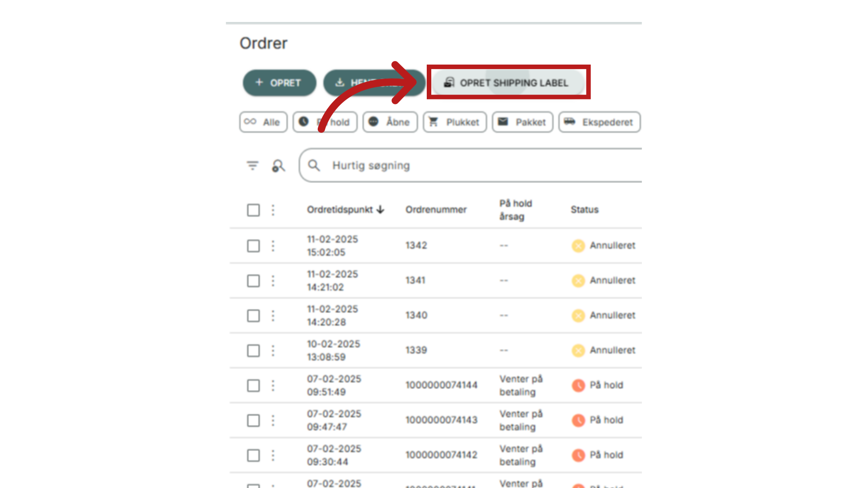Open the three-dot menu for order 1000000074143
The height and width of the screenshot is (488, 868).
coord(273,420)
